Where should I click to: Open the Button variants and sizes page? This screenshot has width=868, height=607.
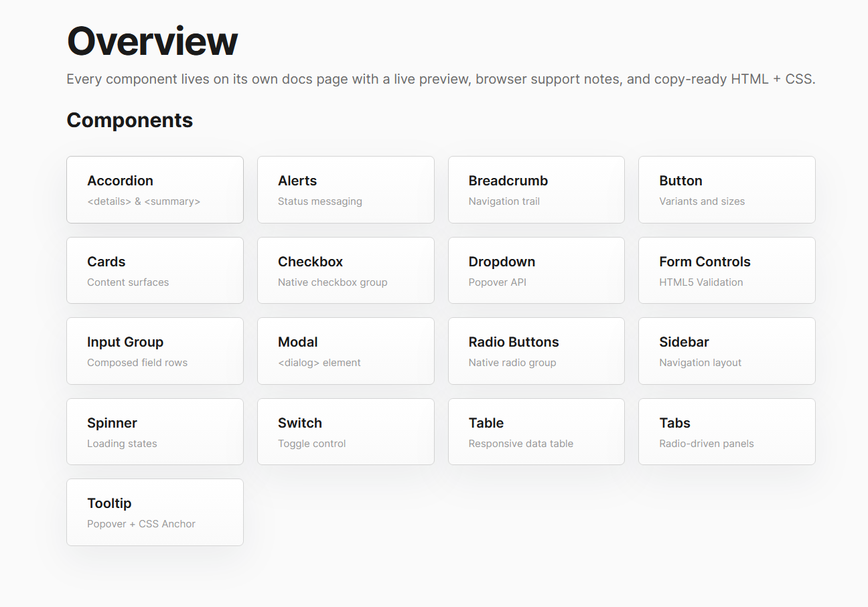(727, 189)
